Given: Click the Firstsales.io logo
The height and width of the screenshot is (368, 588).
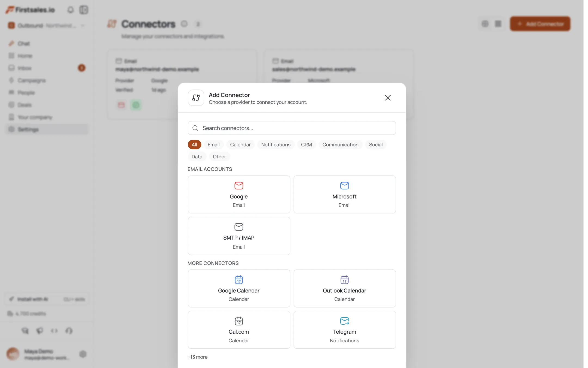Looking at the screenshot, I should click(30, 10).
